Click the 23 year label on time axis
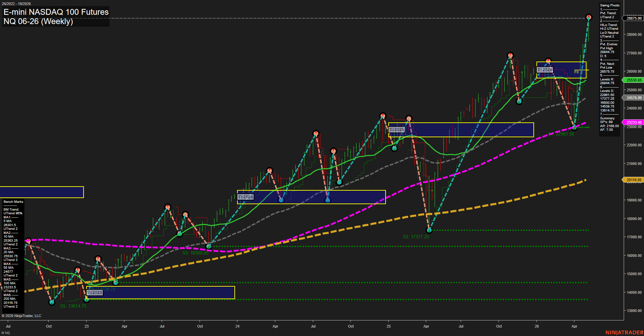The width and height of the screenshot is (644, 336). 87,326
